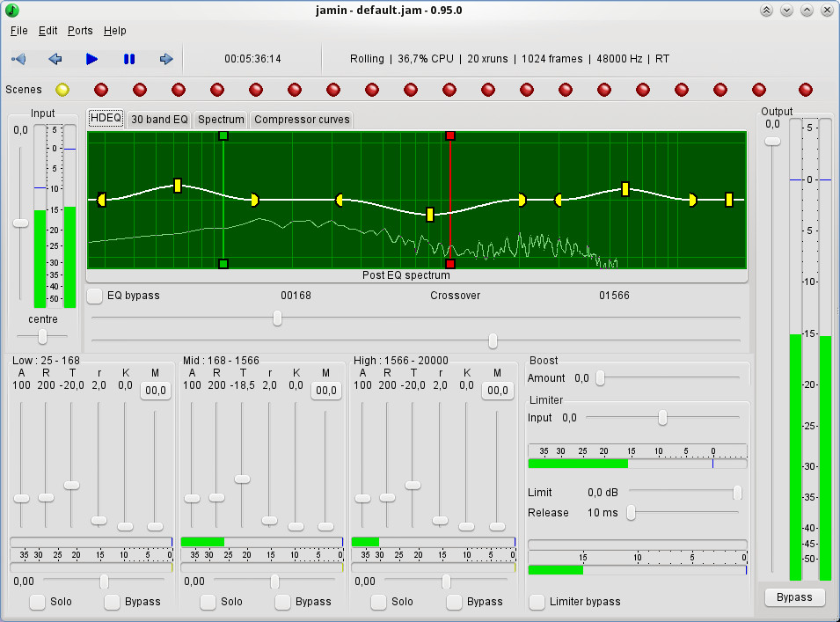
Task: Click the red crossover handle at graph bottom
Action: pos(450,264)
